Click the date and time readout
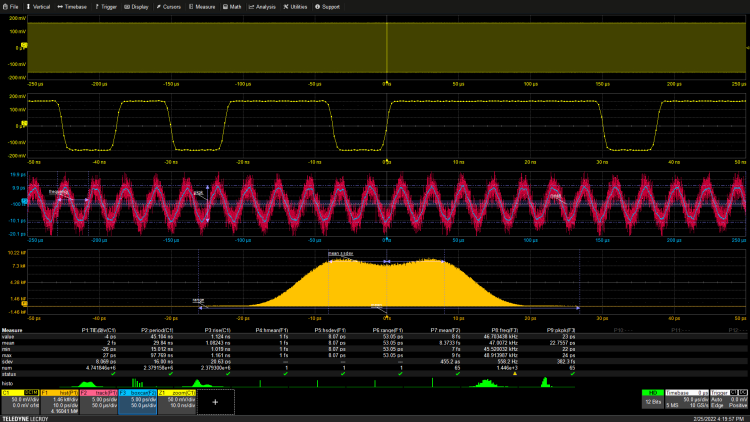This screenshot has width=750, height=422. pyautogui.click(x=718, y=419)
